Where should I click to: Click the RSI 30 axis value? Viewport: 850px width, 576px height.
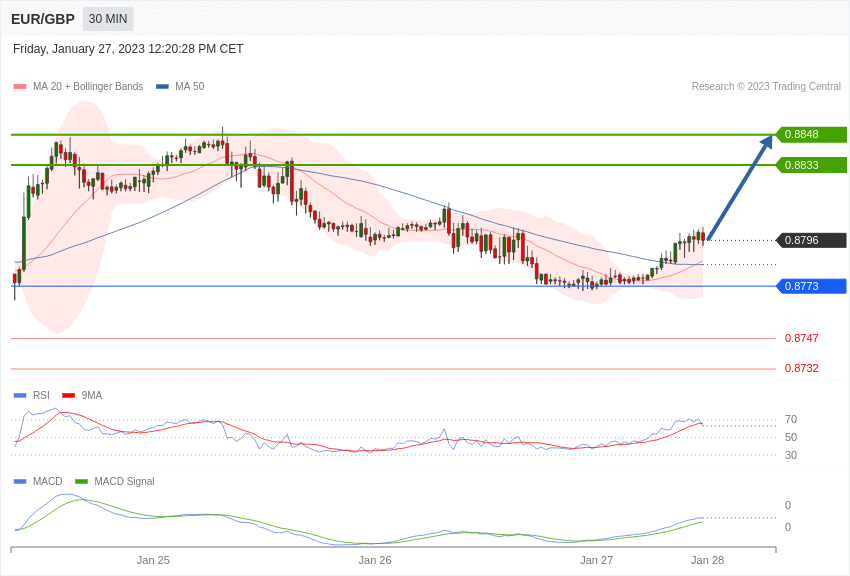pyautogui.click(x=791, y=456)
